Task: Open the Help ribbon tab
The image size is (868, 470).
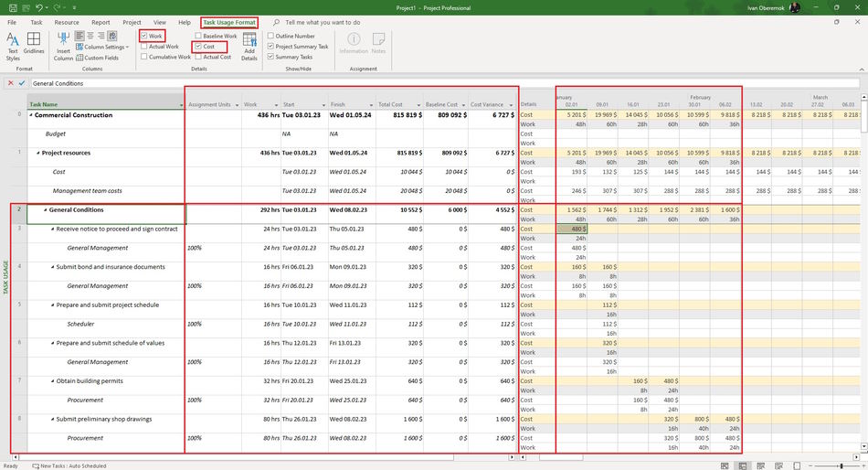Action: [x=185, y=22]
